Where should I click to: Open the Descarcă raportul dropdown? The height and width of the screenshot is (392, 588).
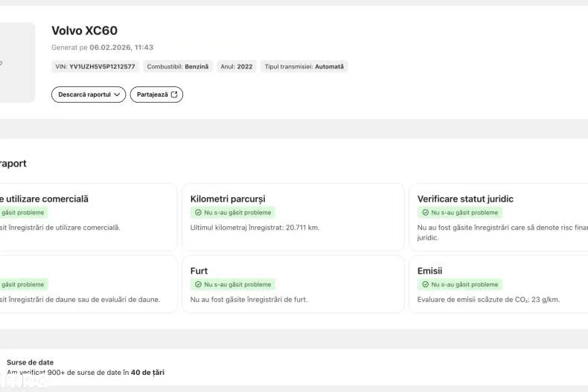[x=88, y=94]
